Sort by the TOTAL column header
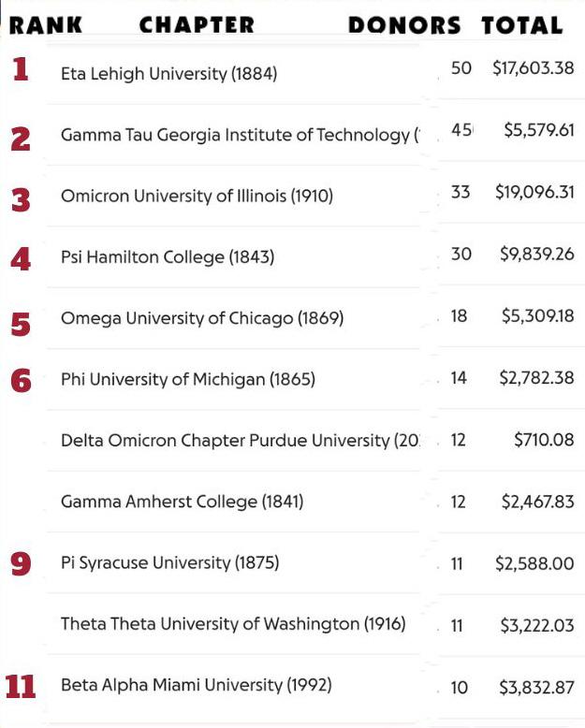Screen dimensions: 585x728 click(x=522, y=26)
